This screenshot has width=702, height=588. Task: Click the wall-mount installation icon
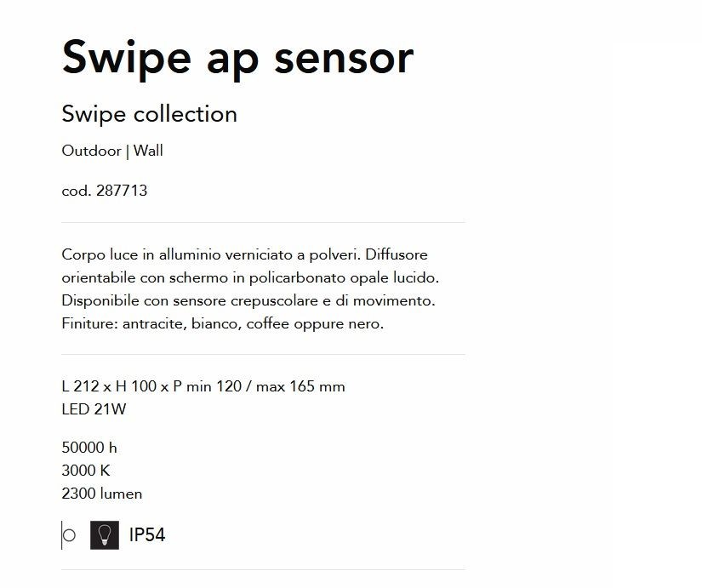[69, 535]
